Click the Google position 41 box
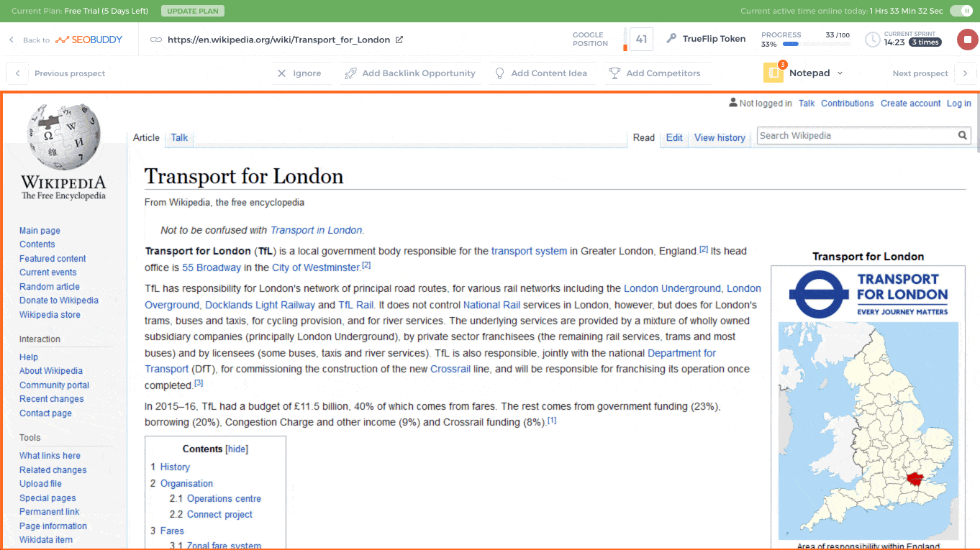 [x=641, y=40]
